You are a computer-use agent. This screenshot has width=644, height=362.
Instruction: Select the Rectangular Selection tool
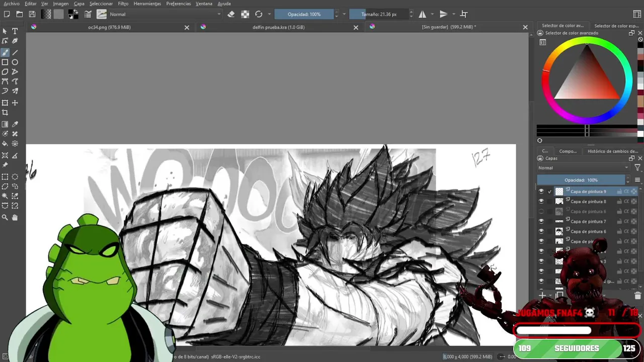(x=5, y=177)
